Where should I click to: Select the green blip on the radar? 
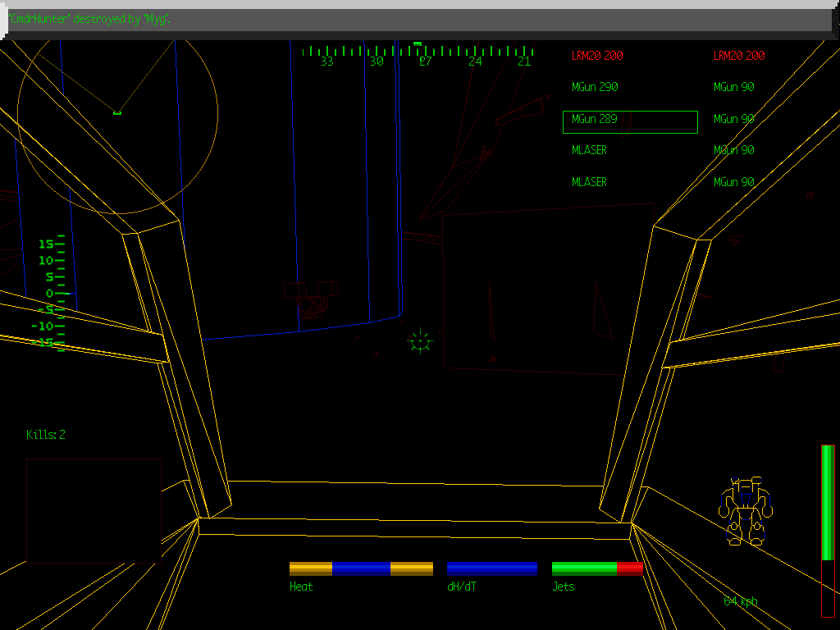point(117,112)
